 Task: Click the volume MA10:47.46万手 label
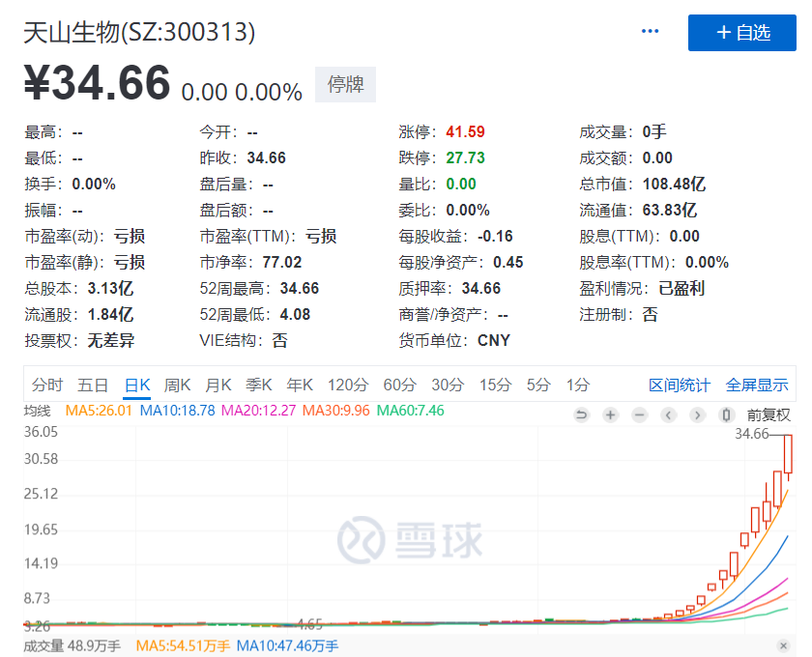(x=287, y=646)
